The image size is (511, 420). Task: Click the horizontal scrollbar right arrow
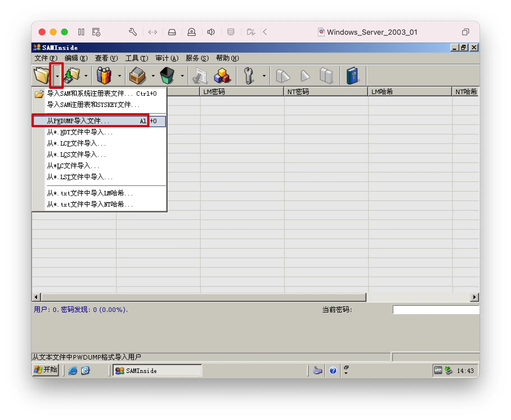(474, 297)
